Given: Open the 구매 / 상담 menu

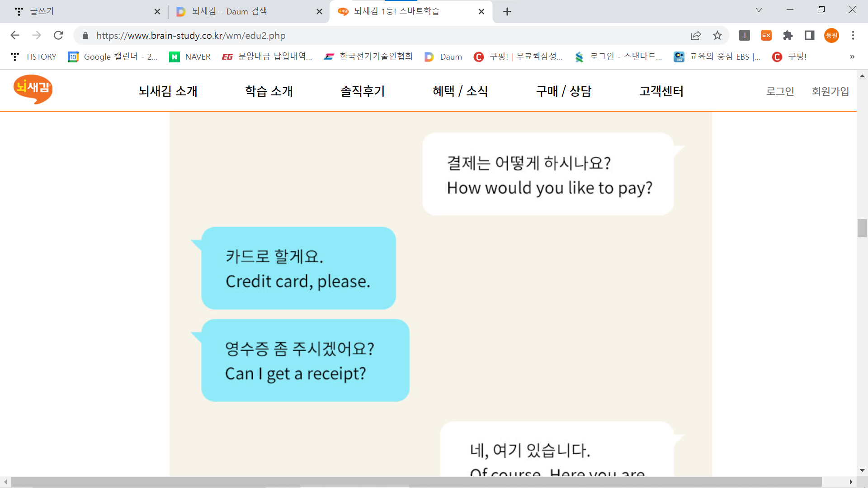Looking at the screenshot, I should click(563, 91).
